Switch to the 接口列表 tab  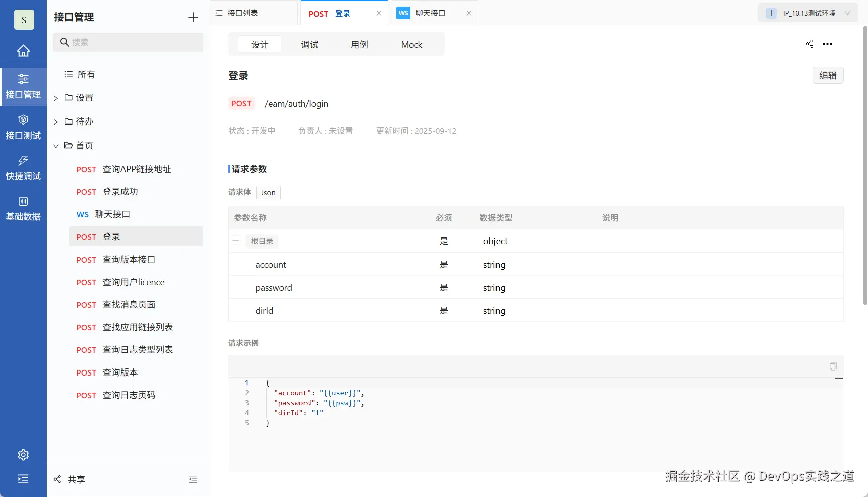(x=254, y=13)
